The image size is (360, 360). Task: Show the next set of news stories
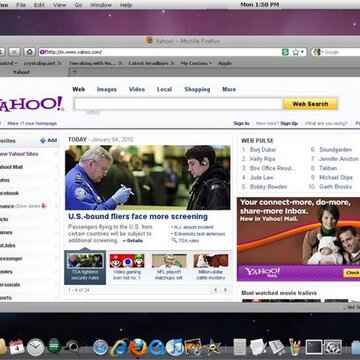(x=226, y=290)
